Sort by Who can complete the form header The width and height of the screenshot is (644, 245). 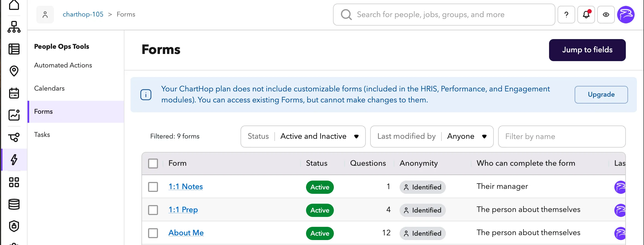(526, 163)
